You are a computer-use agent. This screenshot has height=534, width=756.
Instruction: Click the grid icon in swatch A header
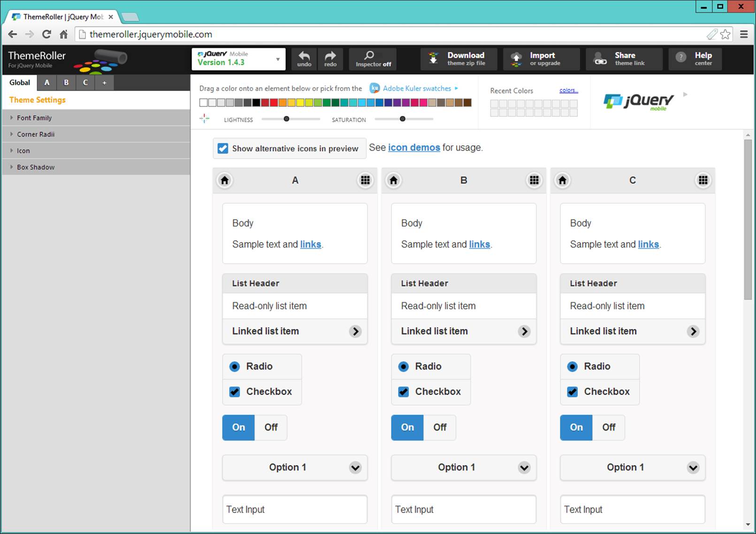(365, 180)
